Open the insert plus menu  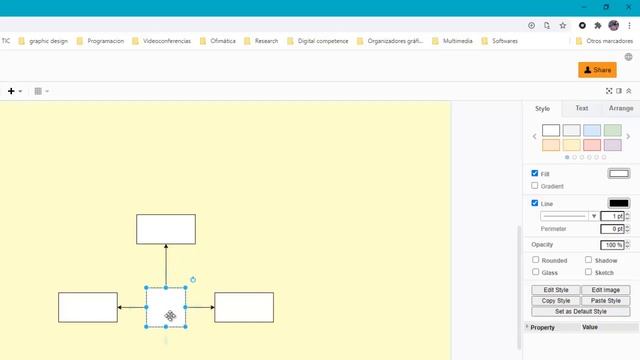click(x=14, y=91)
